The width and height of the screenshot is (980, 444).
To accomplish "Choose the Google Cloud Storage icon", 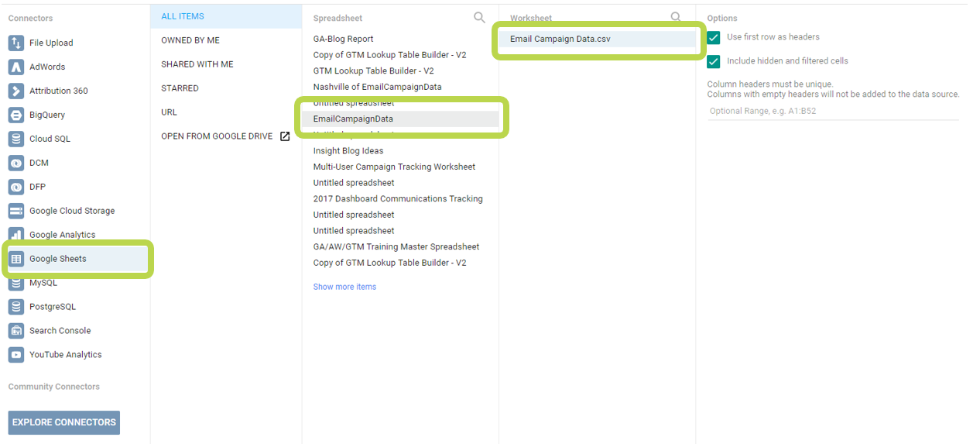I will [15, 211].
